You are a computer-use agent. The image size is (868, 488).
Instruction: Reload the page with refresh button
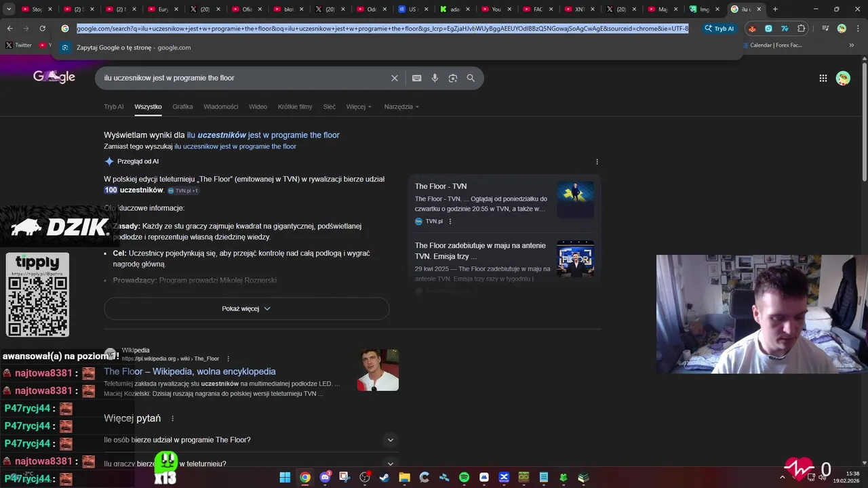(x=42, y=28)
